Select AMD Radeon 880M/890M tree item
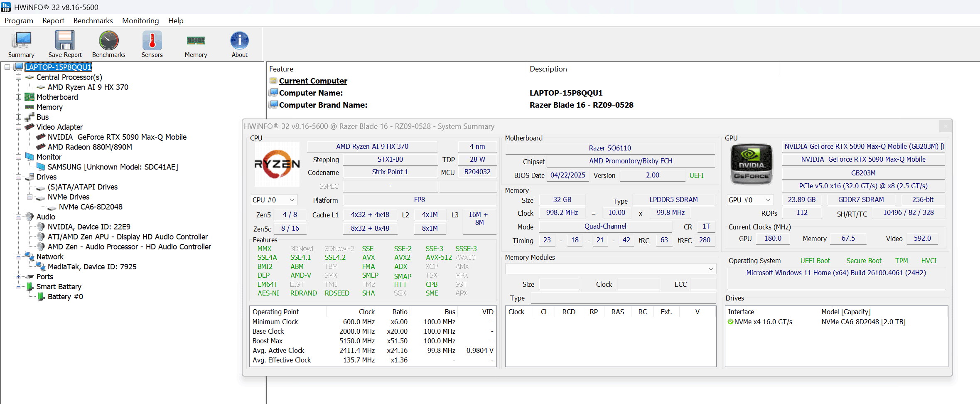This screenshot has height=404, width=980. coord(90,147)
